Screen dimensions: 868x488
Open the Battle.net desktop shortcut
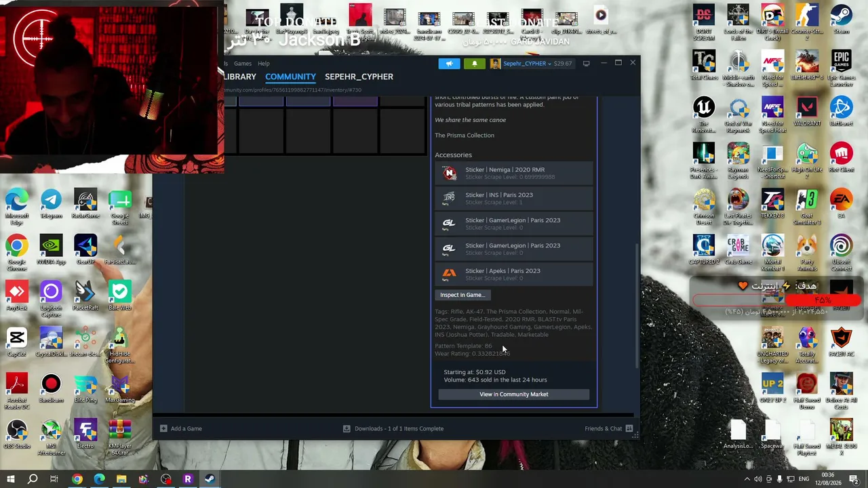842,112
